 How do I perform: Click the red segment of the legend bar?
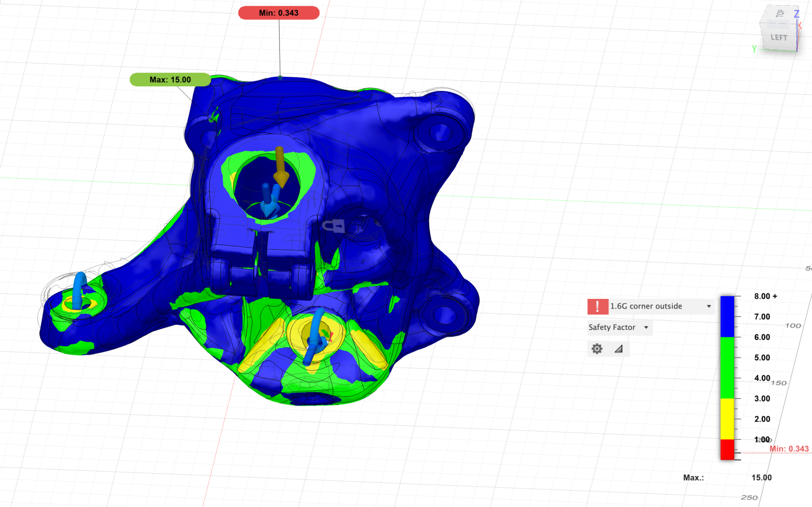click(x=727, y=449)
